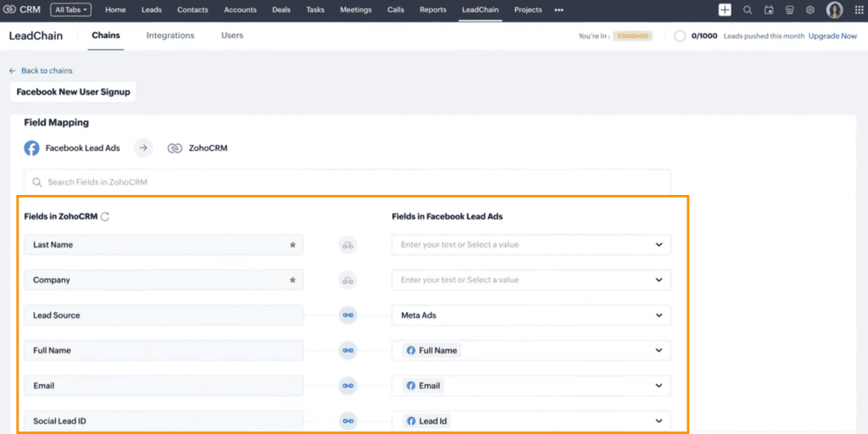Open the Contacts module tab
Image resolution: width=868 pixels, height=434 pixels.
[192, 10]
